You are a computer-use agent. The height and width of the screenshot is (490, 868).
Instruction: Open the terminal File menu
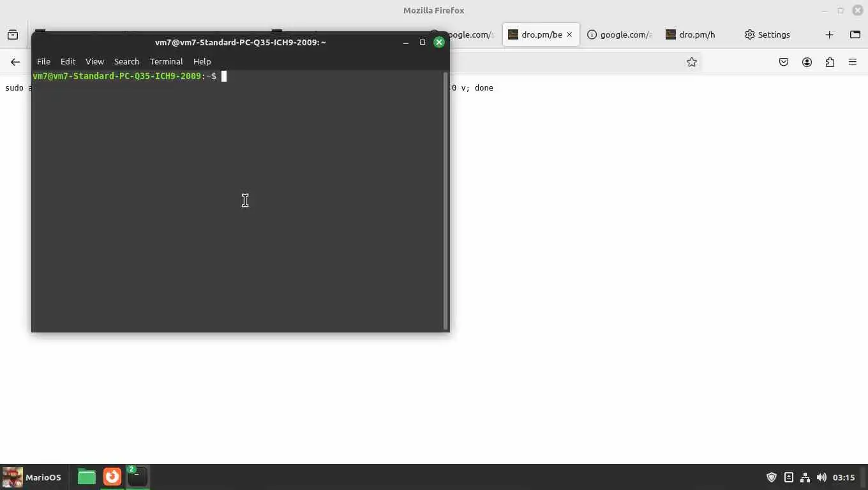pyautogui.click(x=43, y=61)
